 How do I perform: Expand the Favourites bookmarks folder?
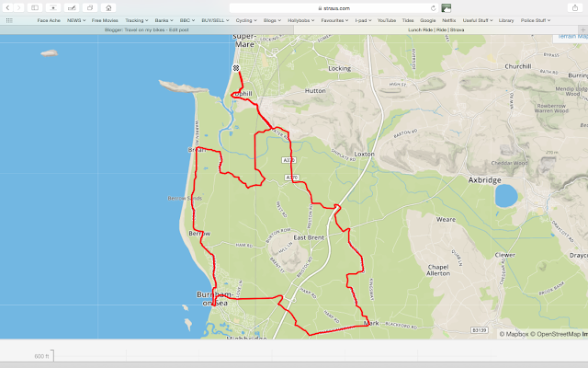(334, 20)
